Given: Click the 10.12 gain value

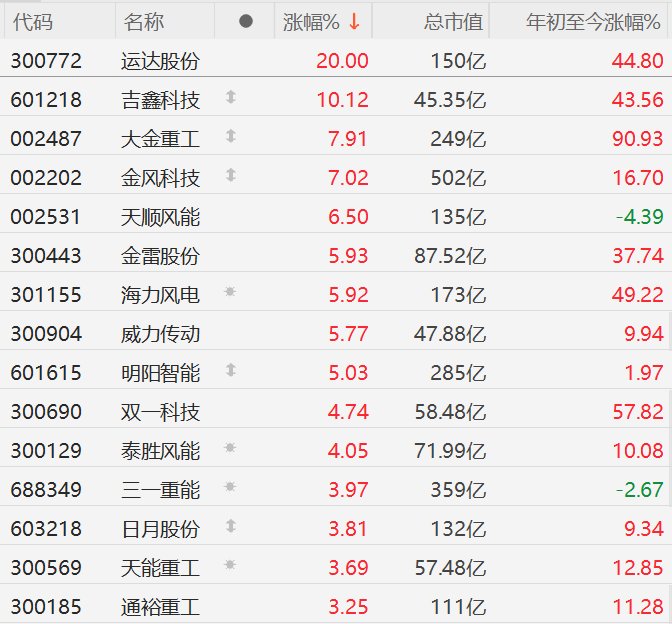Looking at the screenshot, I should pos(342,100).
